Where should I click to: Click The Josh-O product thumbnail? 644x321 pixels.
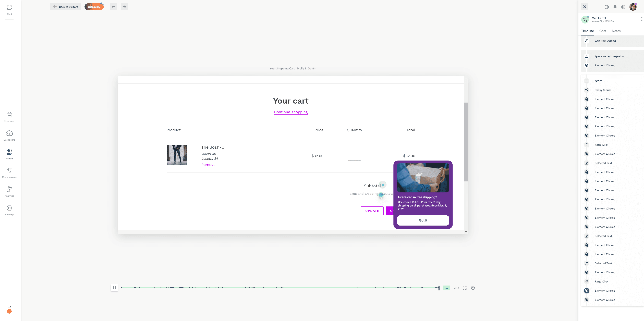pos(177,155)
